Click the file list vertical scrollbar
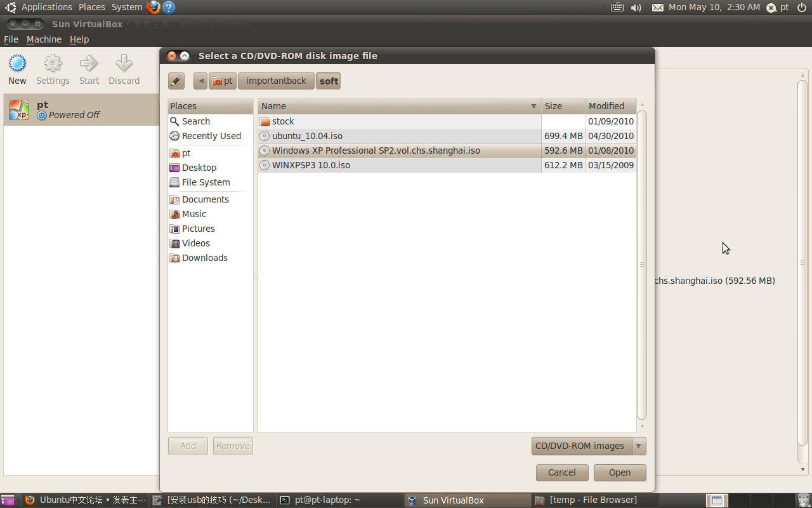Viewport: 812px width, 508px height. pyautogui.click(x=642, y=265)
